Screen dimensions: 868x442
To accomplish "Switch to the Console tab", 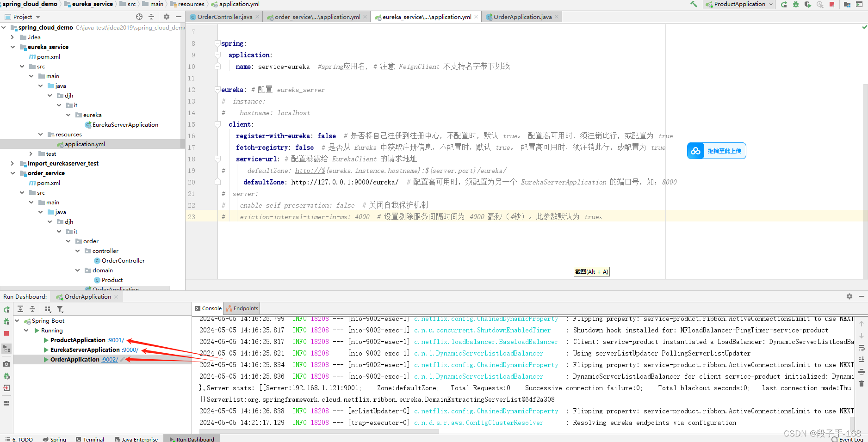I will [x=208, y=308].
